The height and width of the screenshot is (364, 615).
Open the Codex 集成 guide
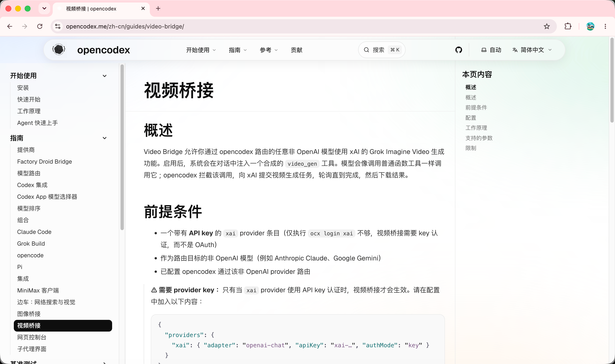(x=32, y=185)
